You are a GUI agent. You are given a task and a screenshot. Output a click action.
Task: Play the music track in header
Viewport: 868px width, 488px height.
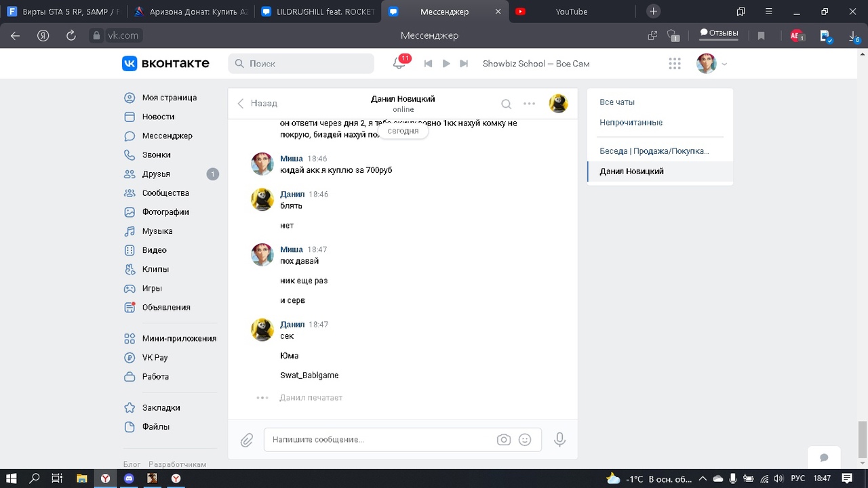(x=446, y=64)
